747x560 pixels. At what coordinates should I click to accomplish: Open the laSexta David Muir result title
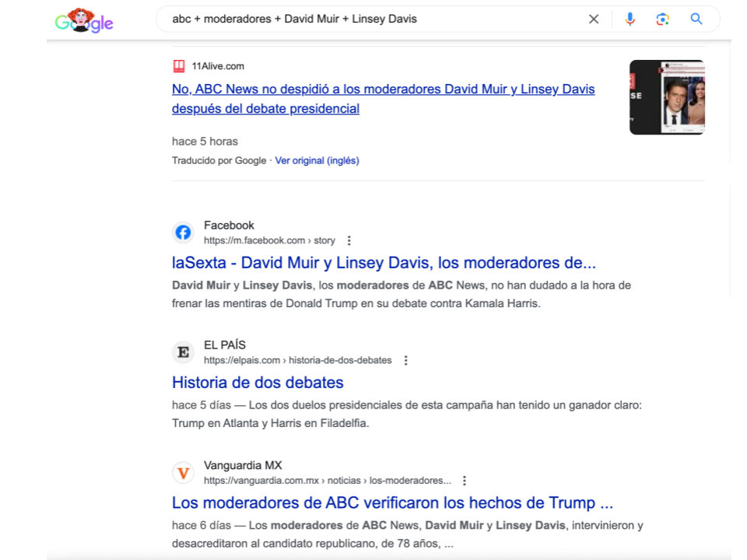point(384,262)
